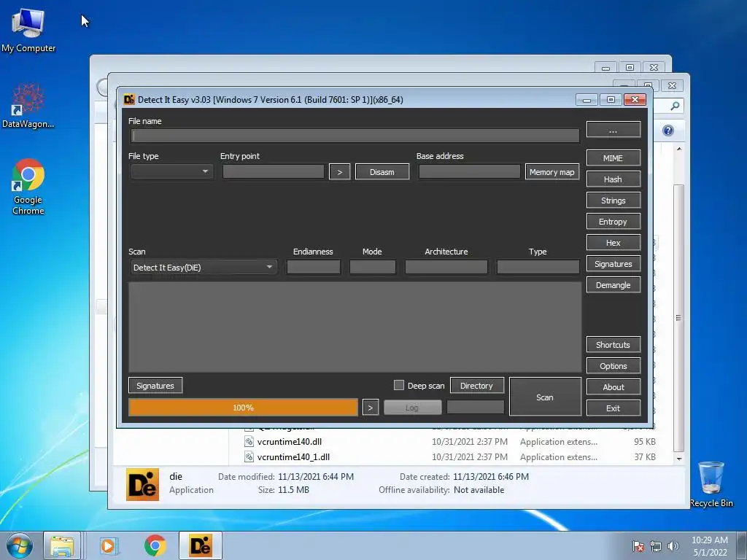Screen dimensions: 747x560
Task: Click the Type field
Action: point(538,267)
